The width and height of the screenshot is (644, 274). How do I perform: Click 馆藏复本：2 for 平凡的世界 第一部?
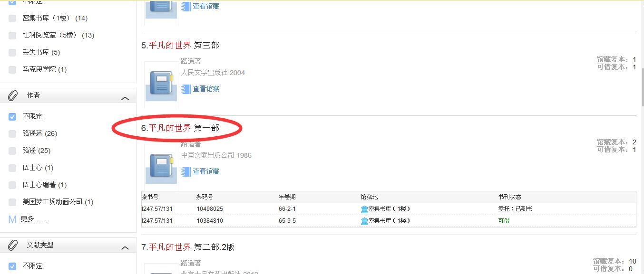coord(617,142)
